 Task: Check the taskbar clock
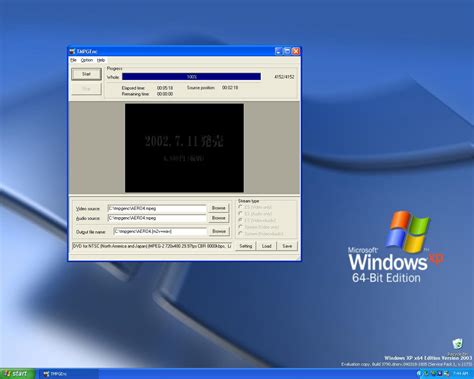460,374
